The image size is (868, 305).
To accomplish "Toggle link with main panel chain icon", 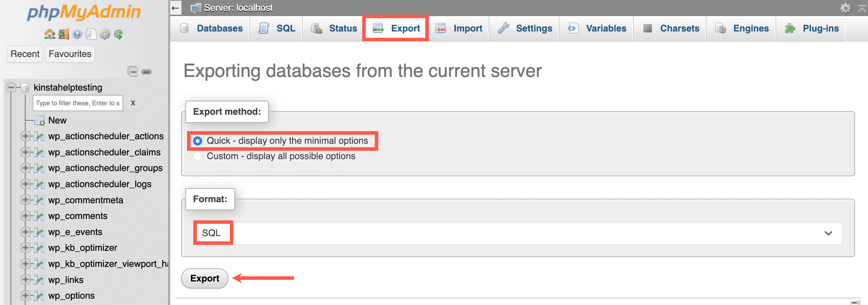I will [x=146, y=72].
